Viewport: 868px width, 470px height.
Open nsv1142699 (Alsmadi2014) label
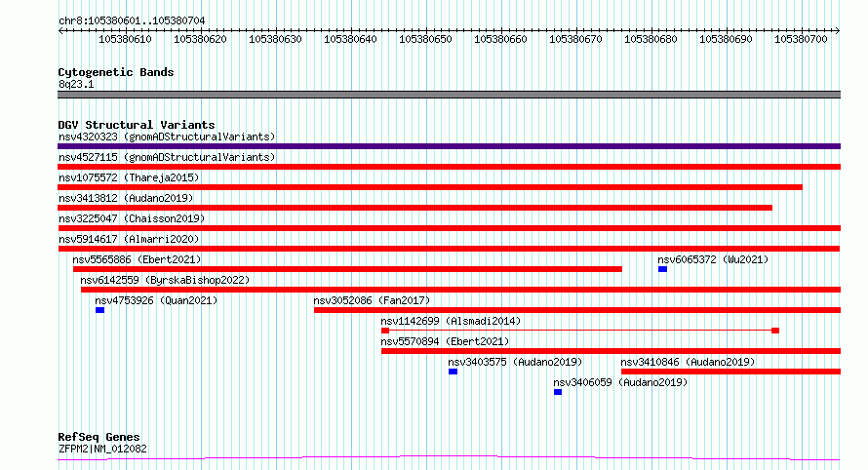point(451,321)
